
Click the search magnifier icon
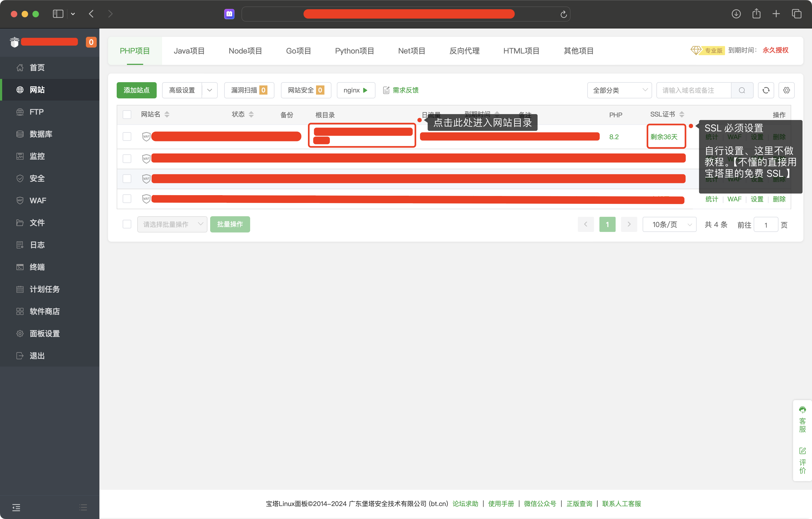point(742,91)
